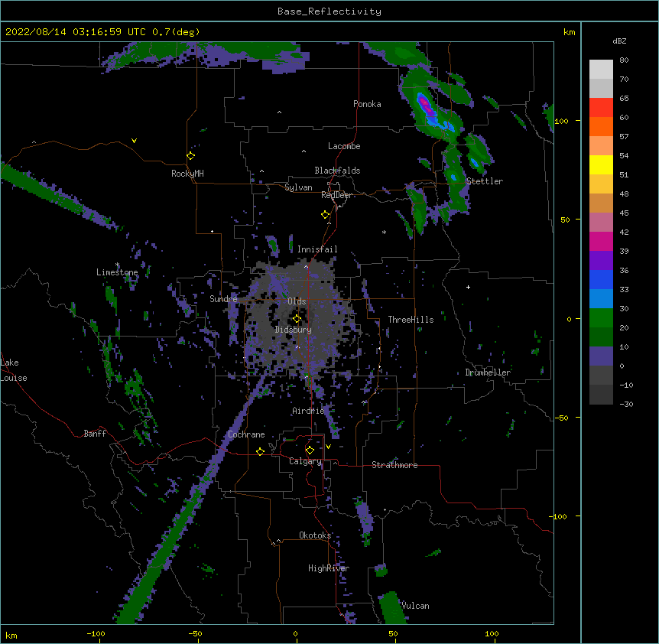
Task: Click the Vulcan town label
Action: 415,606
